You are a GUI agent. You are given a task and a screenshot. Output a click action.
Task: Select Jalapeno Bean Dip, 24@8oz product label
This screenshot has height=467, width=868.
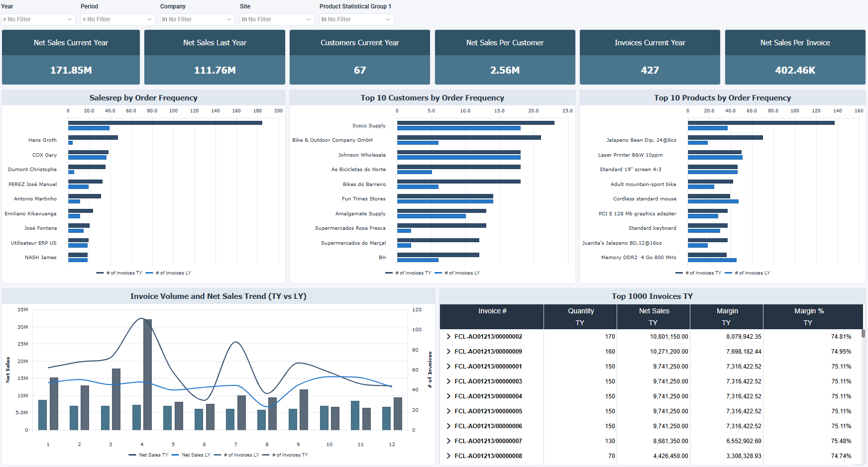click(641, 140)
